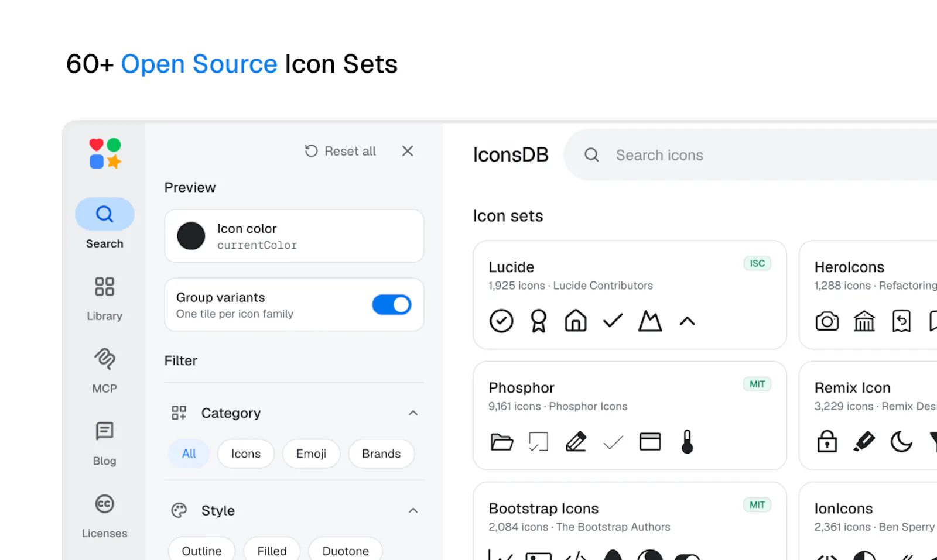Open the HeroIcons set title
The height and width of the screenshot is (560, 937).
click(849, 267)
